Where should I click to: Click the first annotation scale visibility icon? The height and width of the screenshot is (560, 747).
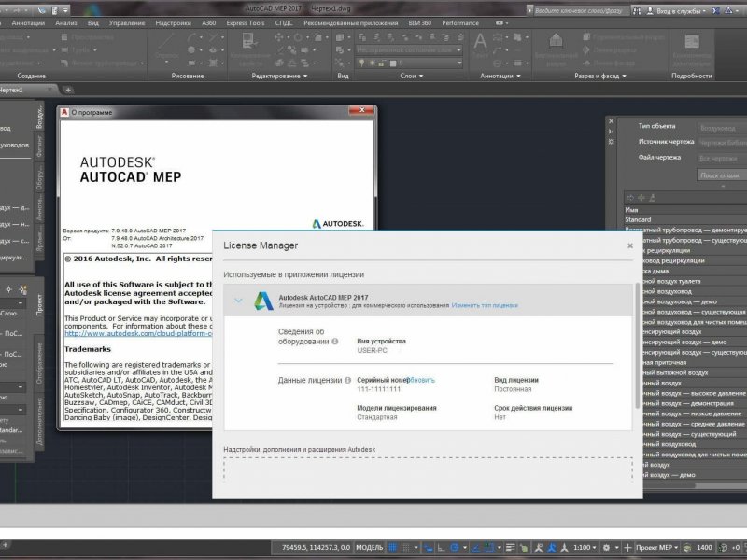(x=538, y=548)
